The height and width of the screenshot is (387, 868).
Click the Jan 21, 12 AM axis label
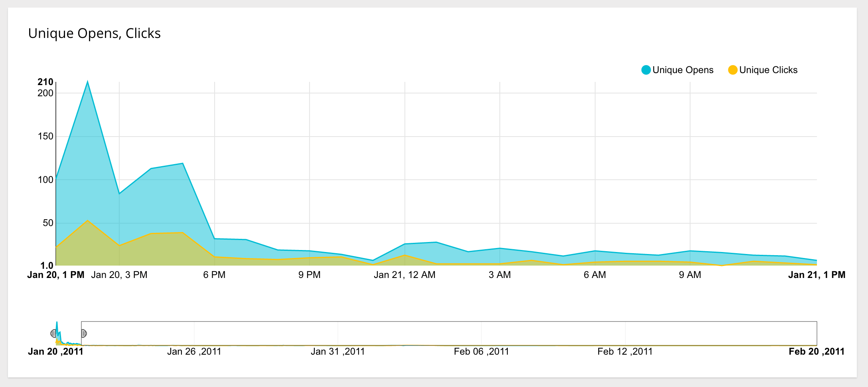point(404,275)
